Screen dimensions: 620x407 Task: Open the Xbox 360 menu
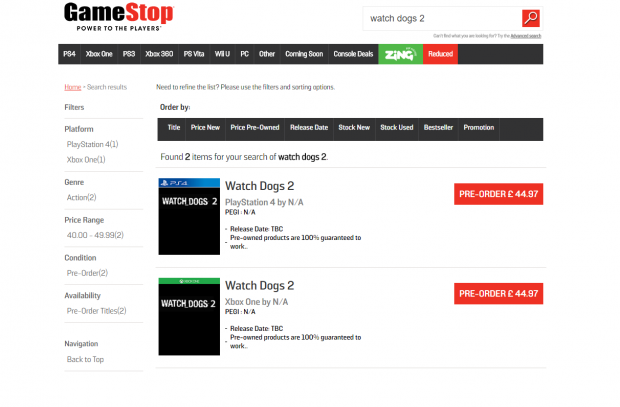(x=159, y=54)
